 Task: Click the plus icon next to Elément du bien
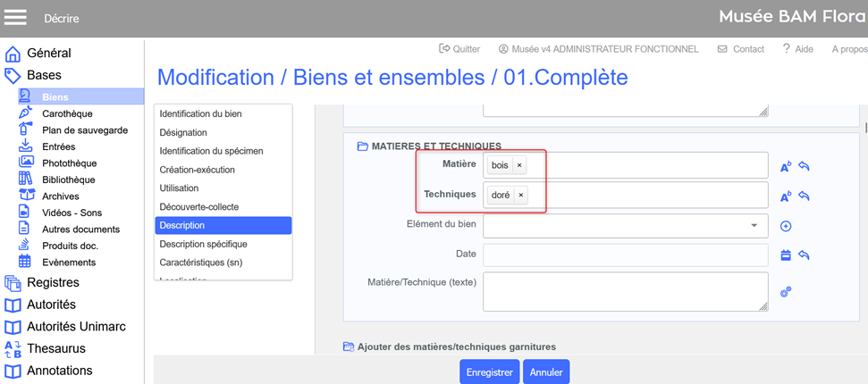pos(786,226)
